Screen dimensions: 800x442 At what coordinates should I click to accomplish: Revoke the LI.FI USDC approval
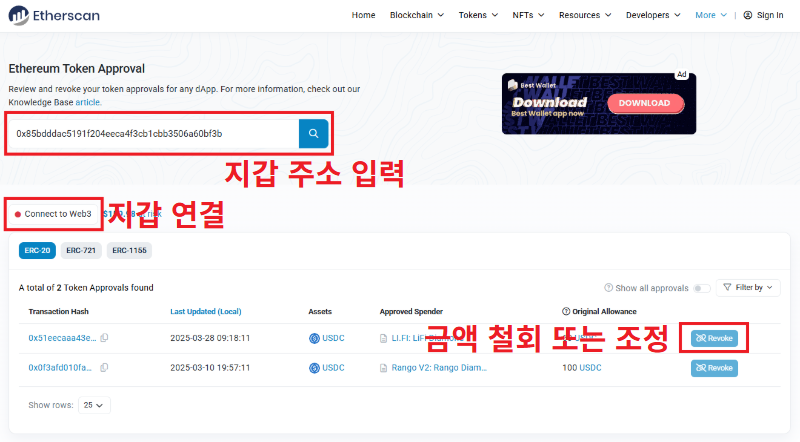(714, 338)
